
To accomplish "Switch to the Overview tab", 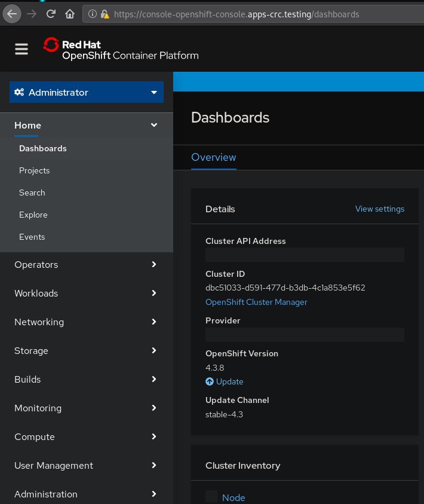I will pyautogui.click(x=213, y=157).
